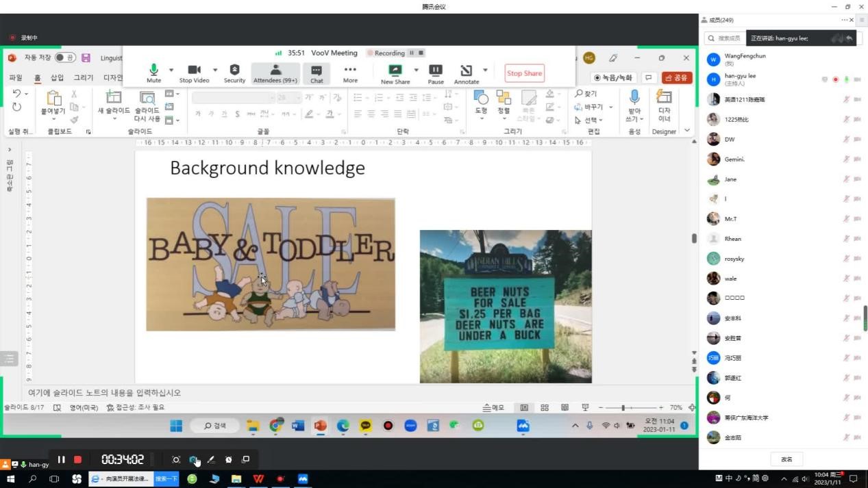
Task: Open the Annotate dropdown arrow
Action: [x=485, y=70]
